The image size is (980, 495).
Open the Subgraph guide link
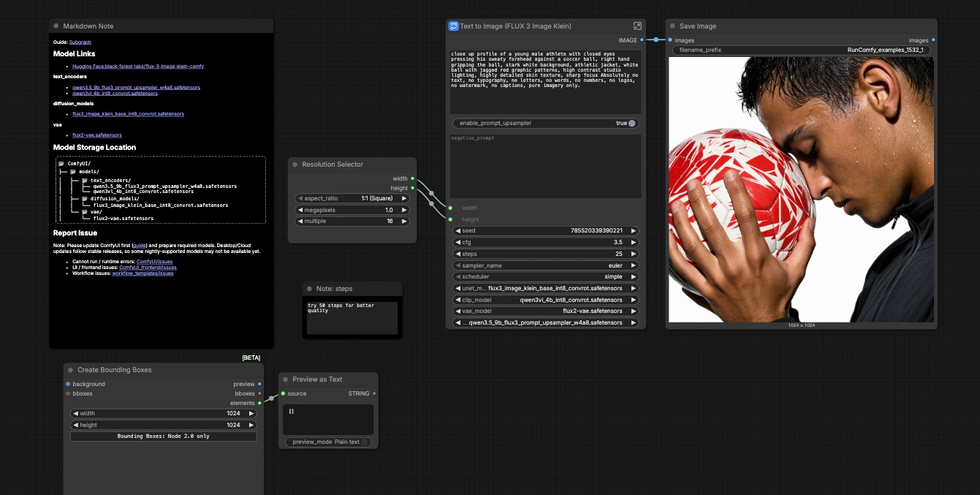click(x=80, y=42)
